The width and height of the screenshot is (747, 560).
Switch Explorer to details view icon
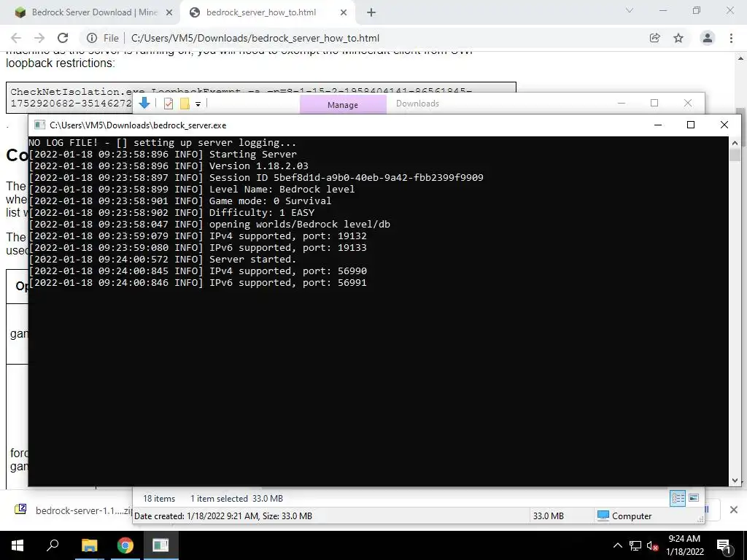(678, 499)
